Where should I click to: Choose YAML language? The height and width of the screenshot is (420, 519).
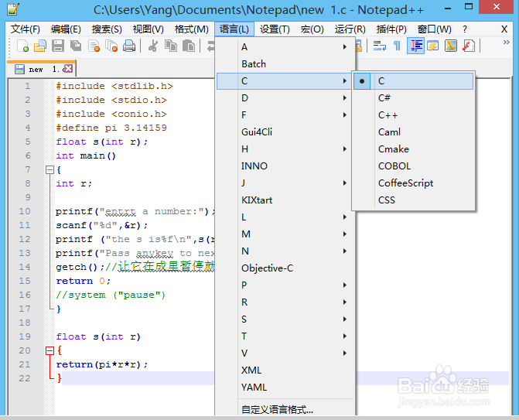[285, 388]
